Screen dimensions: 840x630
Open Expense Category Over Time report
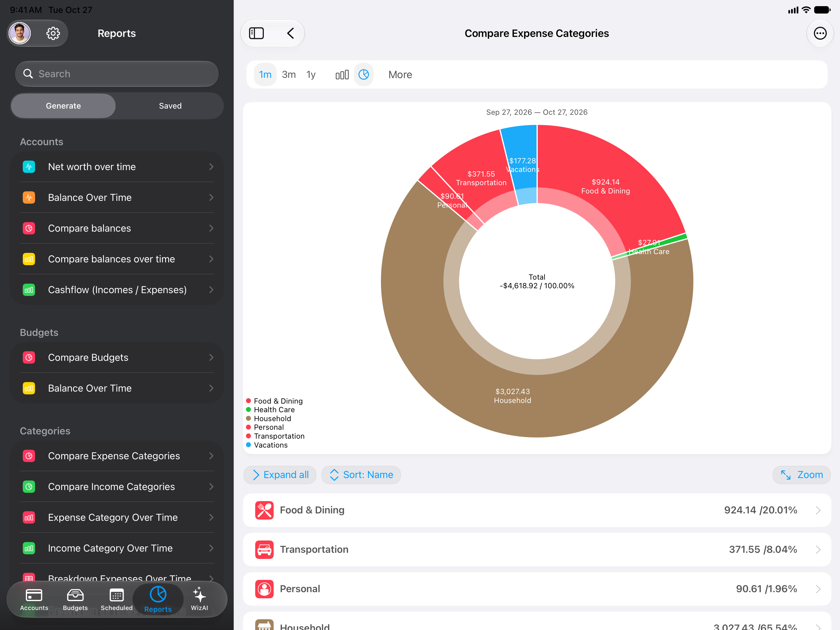117,517
